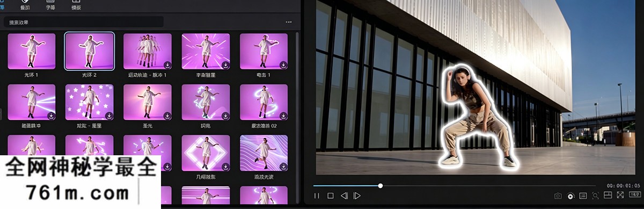
Task: Open the 16:9 aspect ratio selector
Action: pos(634,195)
